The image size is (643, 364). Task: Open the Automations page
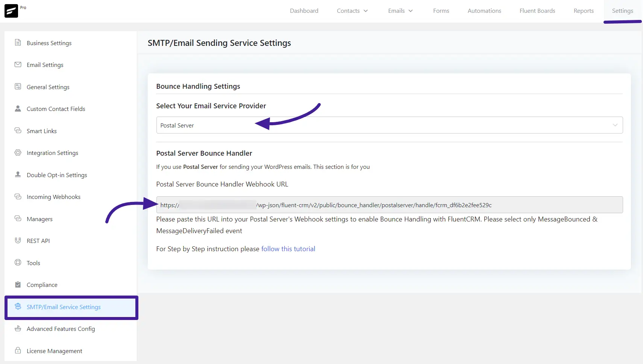[484, 11]
